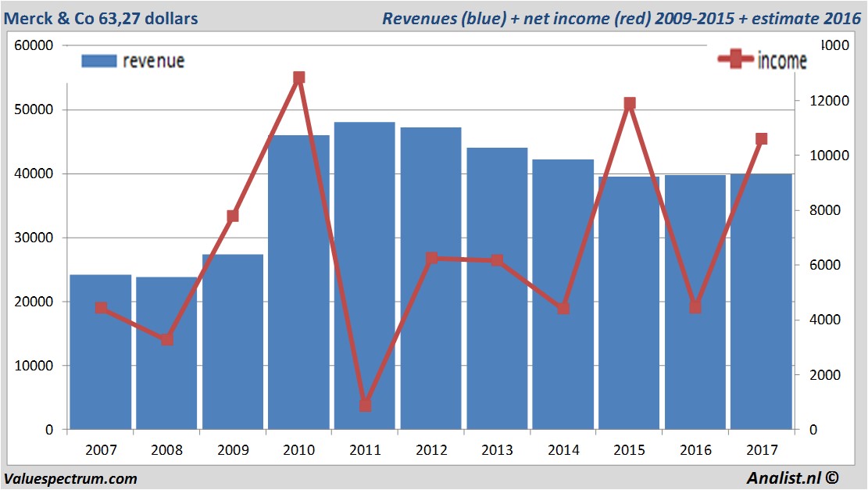Click the 2007 income data point

pos(101,308)
